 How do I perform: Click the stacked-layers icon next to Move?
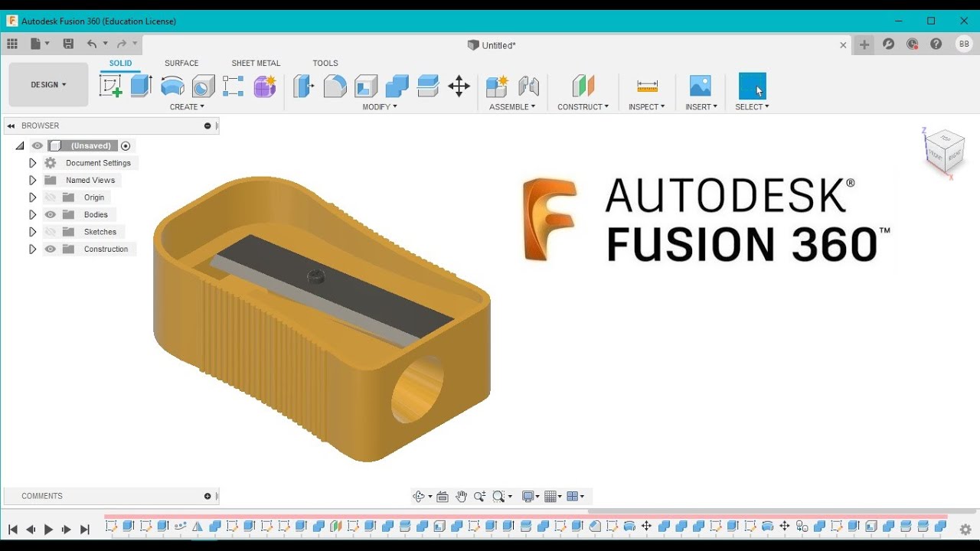point(428,86)
